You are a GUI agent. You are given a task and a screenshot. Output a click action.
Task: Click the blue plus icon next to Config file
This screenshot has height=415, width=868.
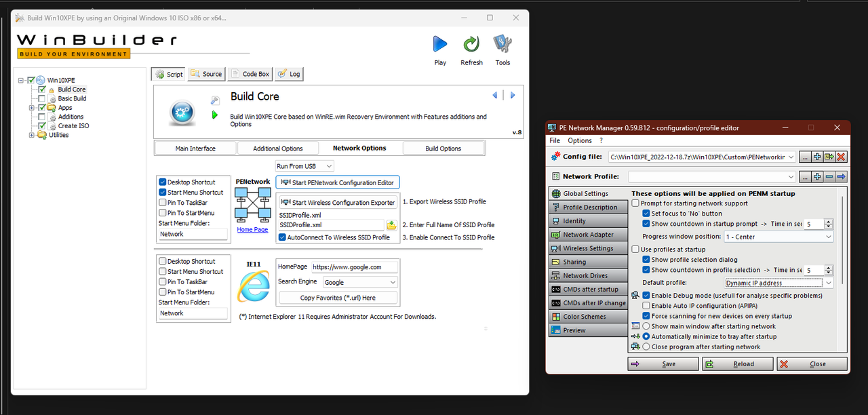[816, 157]
